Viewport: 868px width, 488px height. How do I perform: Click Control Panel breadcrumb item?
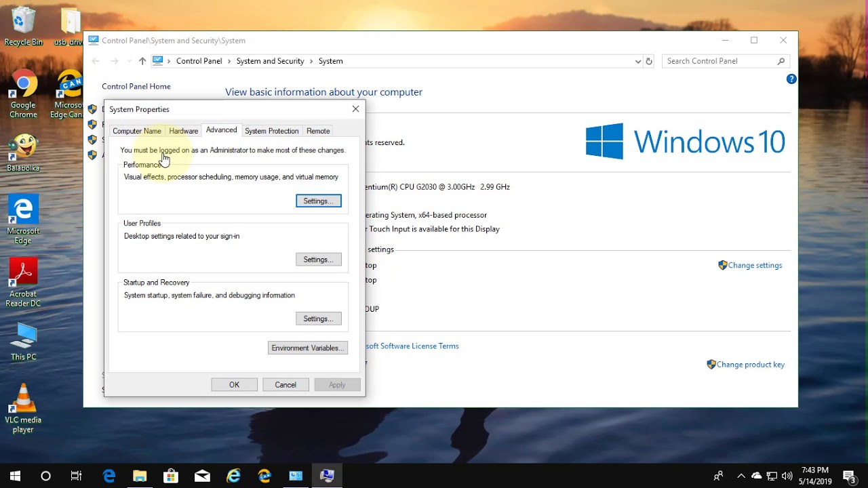pyautogui.click(x=199, y=61)
